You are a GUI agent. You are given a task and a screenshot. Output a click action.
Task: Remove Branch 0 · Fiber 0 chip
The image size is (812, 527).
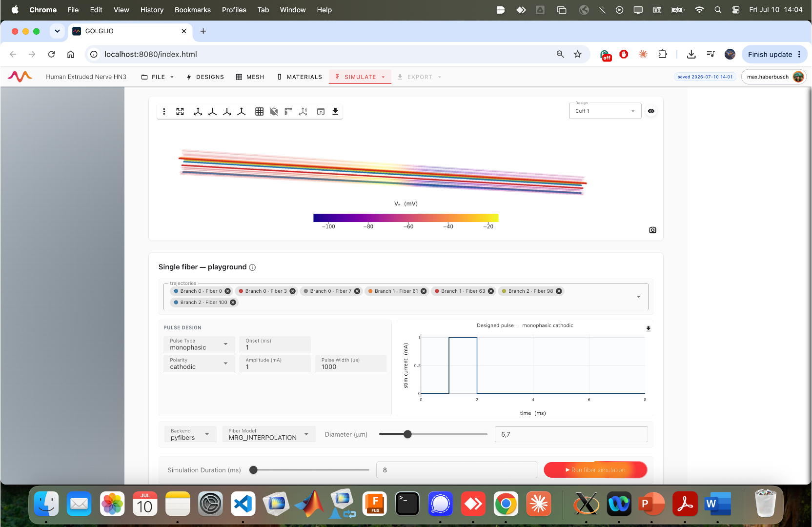(x=227, y=291)
